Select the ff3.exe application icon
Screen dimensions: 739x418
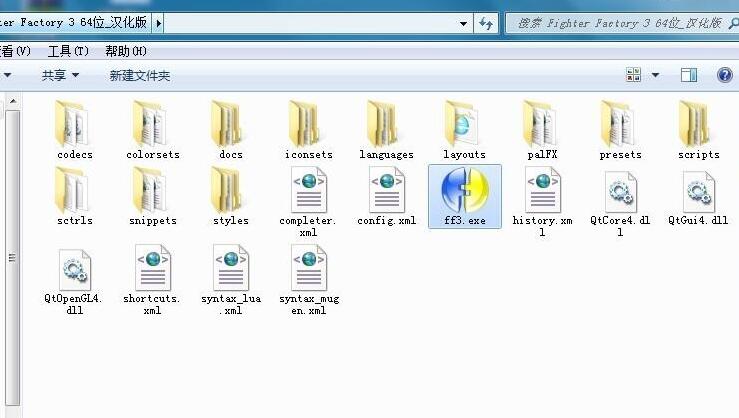pos(465,197)
